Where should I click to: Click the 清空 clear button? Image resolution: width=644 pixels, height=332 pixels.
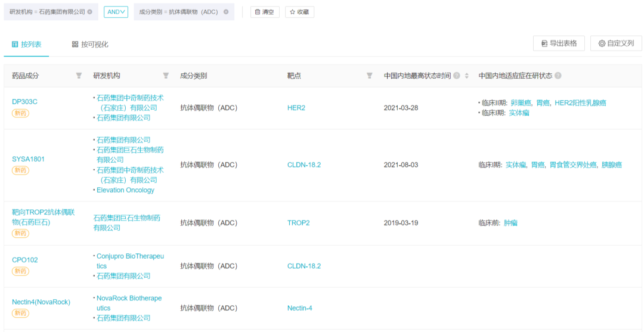pyautogui.click(x=265, y=12)
